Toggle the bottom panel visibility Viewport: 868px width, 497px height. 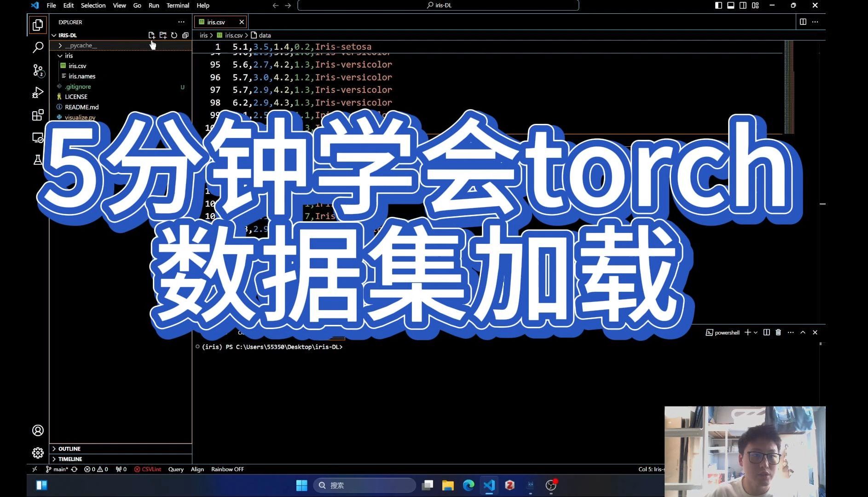pos(731,6)
